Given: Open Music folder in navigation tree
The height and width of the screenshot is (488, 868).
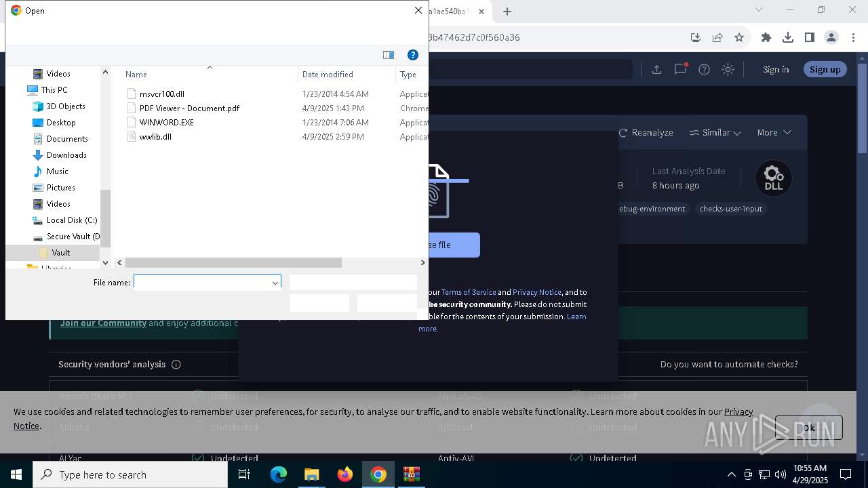Looking at the screenshot, I should click(x=57, y=171).
